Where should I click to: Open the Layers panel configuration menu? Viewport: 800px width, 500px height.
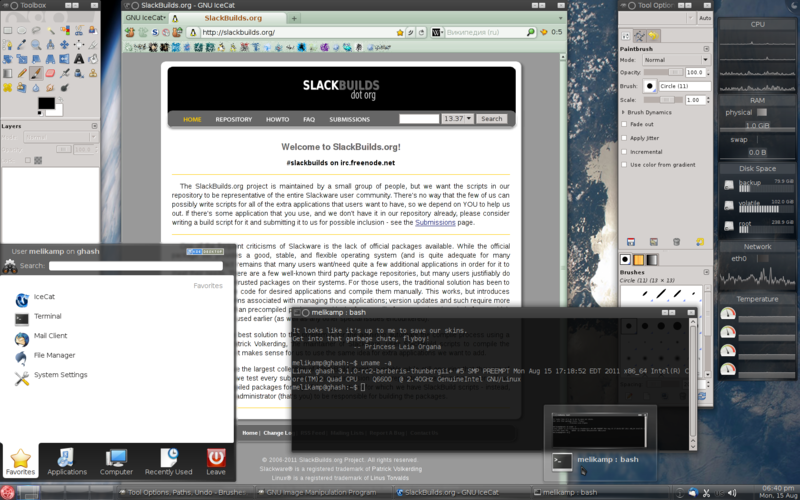click(94, 126)
